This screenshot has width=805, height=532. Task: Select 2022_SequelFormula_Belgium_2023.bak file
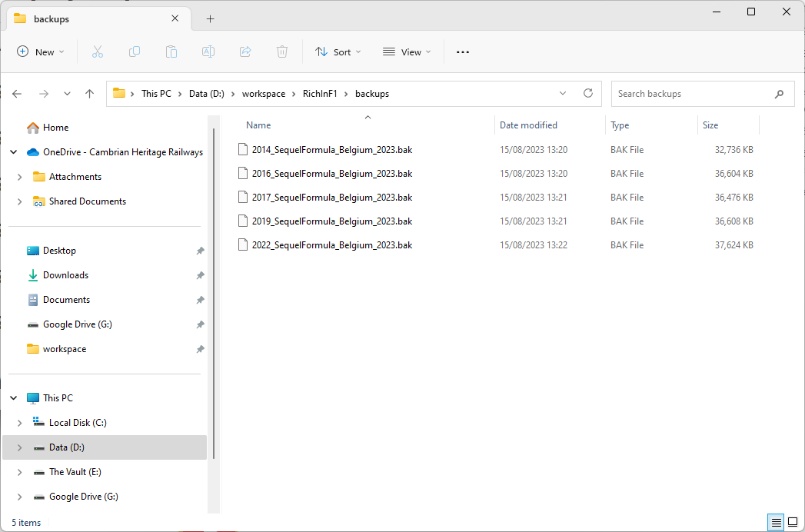click(331, 245)
